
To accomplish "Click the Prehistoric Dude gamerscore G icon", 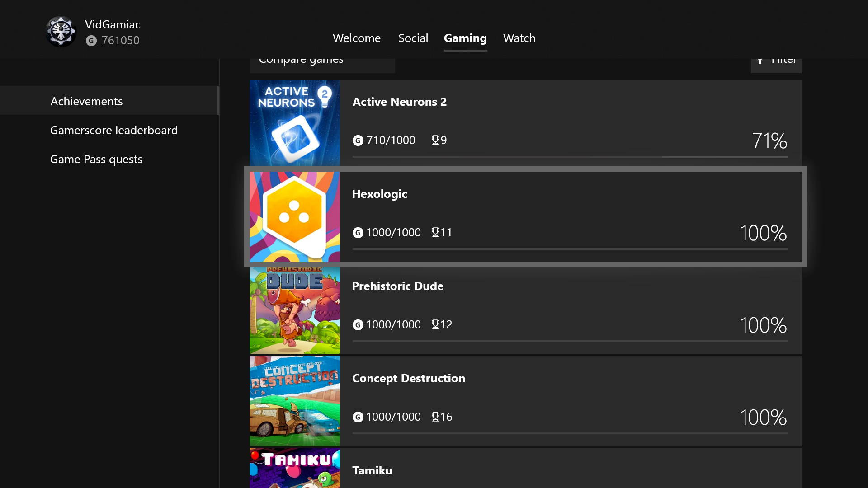I will [x=358, y=325].
